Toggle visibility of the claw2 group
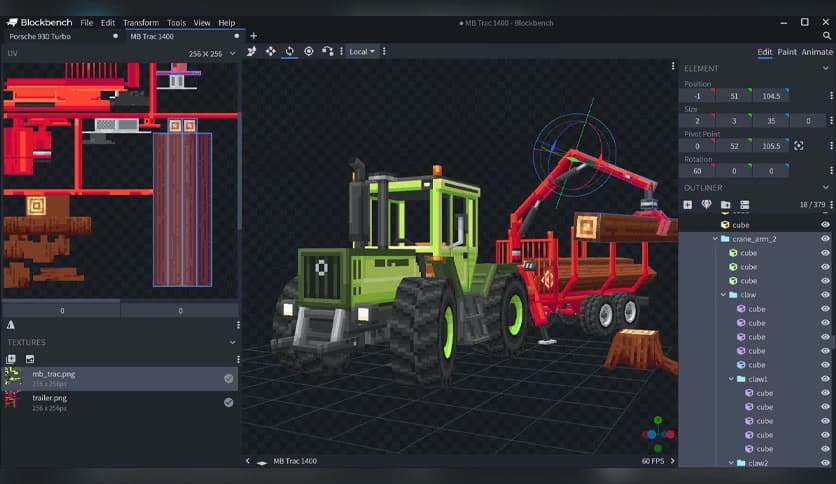836x484 pixels. click(825, 463)
